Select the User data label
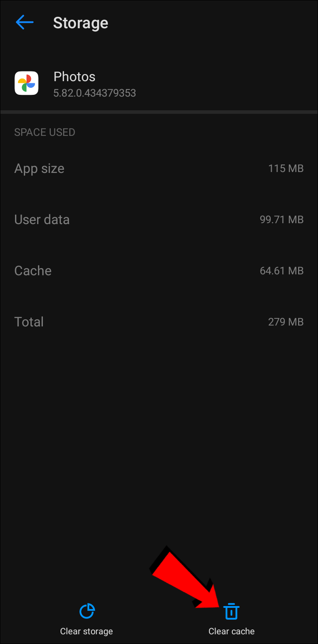 coord(42,220)
